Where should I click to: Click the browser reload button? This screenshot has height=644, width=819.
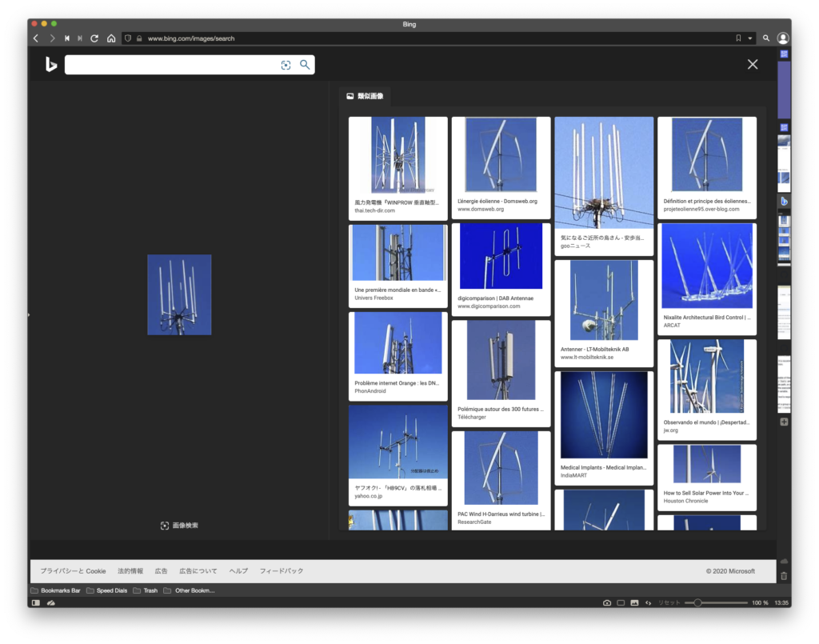pyautogui.click(x=94, y=38)
